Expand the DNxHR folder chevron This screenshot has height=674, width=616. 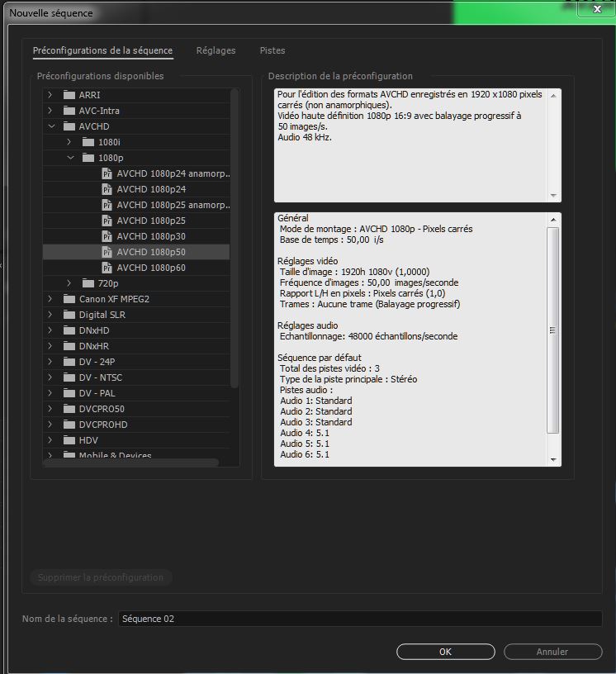coord(50,346)
